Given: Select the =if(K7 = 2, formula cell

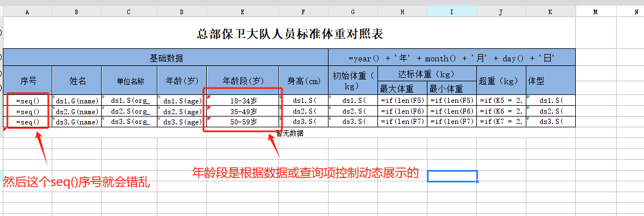Looking at the screenshot, I should click(x=501, y=122).
